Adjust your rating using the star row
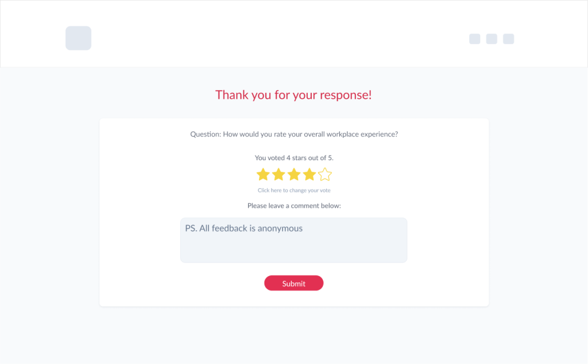Viewport: 588px width, 364px height. (295, 173)
